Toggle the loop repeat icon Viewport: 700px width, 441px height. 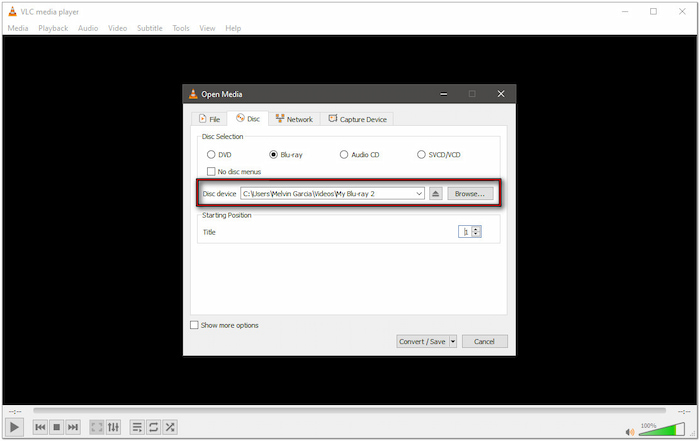153,427
